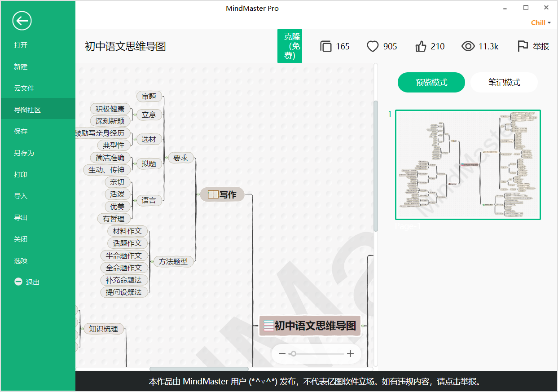The width and height of the screenshot is (558, 392).
Task: Select the 知识梳理 node
Action: pos(103,329)
